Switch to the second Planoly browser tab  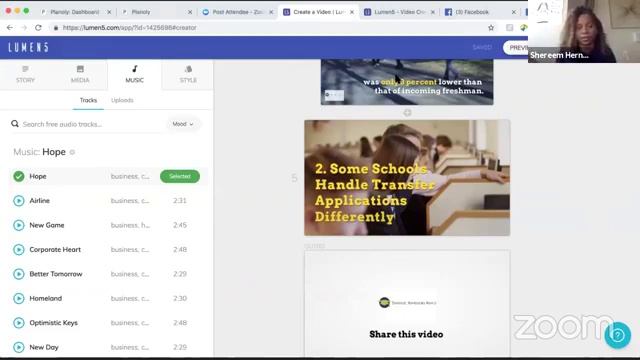click(156, 12)
